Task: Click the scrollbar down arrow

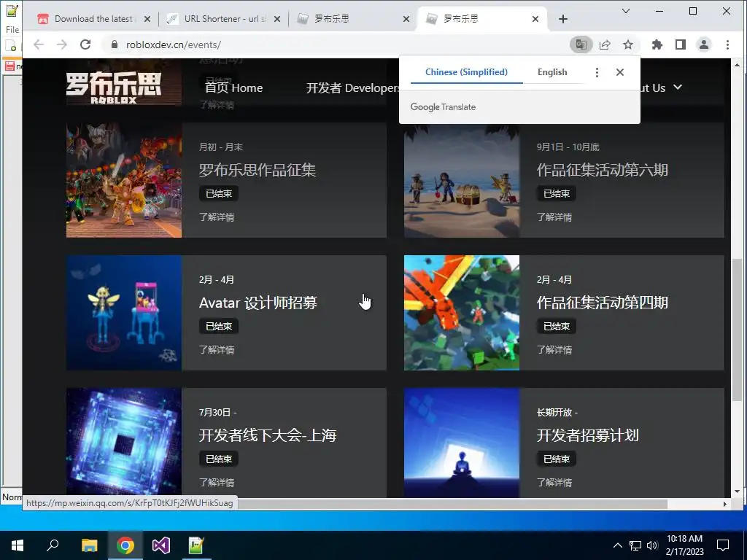Action: point(737,491)
